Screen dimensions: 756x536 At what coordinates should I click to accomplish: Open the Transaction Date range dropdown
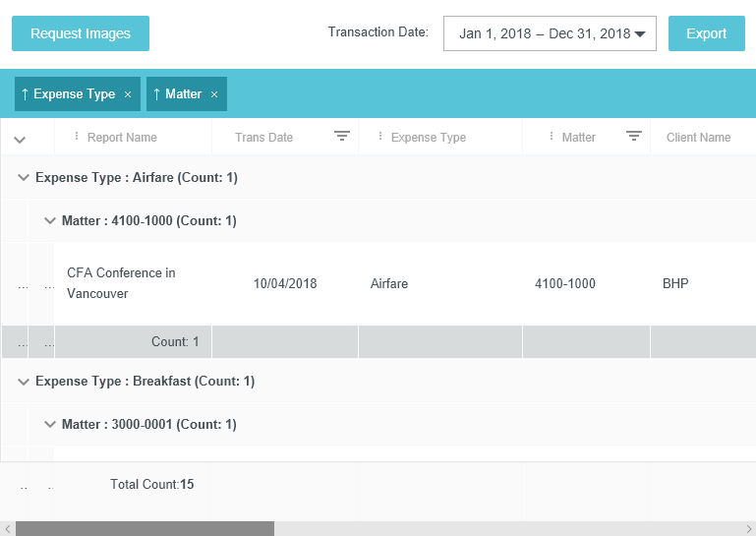click(x=550, y=33)
